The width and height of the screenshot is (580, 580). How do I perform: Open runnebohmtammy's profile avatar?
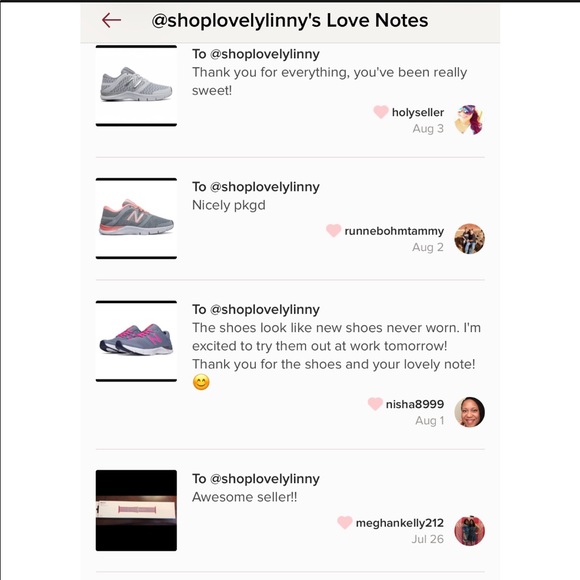coord(469,239)
